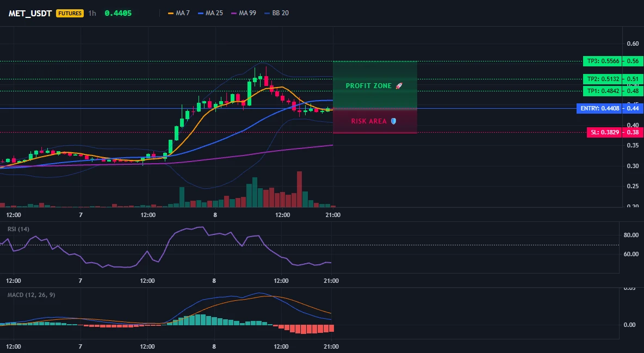This screenshot has height=353, width=644.
Task: Choose the 1h timeframe label
Action: tap(92, 13)
